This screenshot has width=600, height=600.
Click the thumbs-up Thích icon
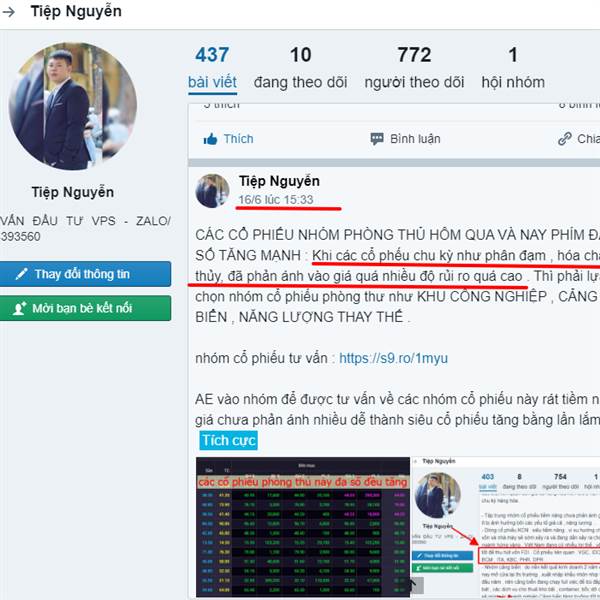[x=210, y=139]
